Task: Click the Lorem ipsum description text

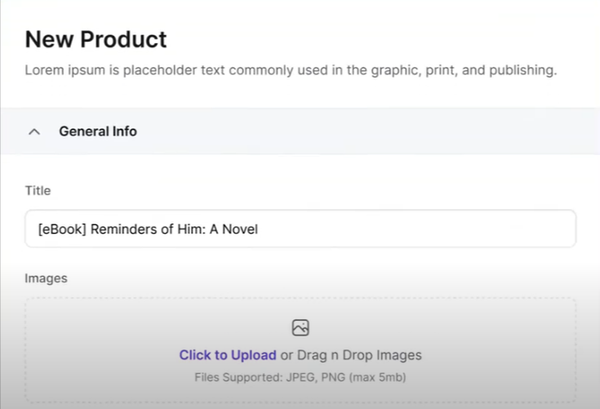Action: (290, 71)
